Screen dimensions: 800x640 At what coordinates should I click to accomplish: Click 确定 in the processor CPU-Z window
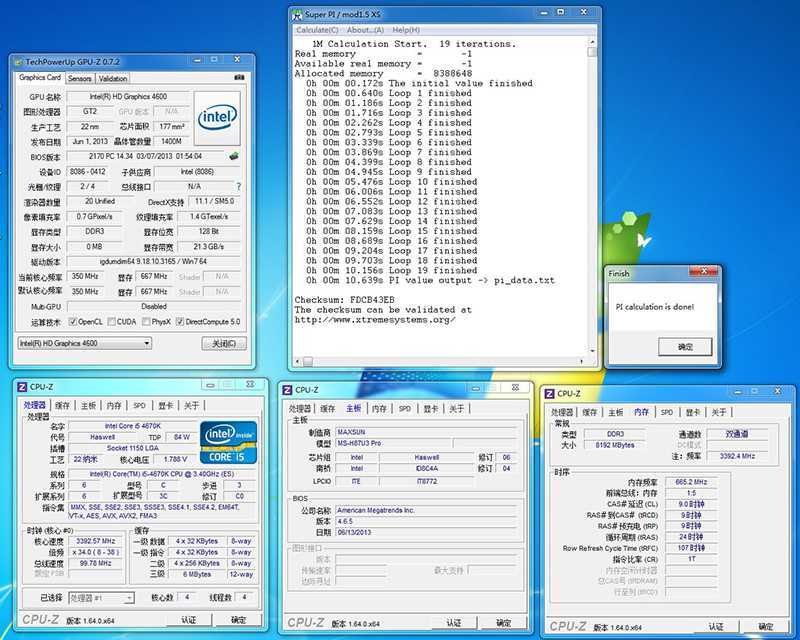click(x=238, y=620)
